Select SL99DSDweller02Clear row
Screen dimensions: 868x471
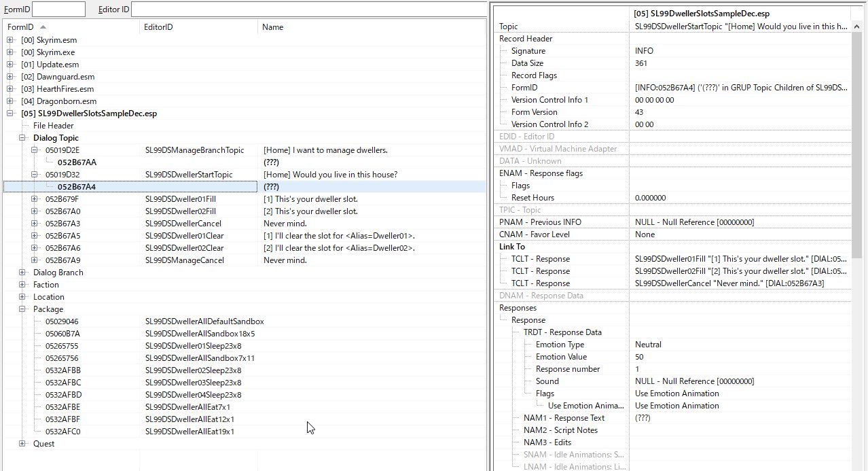245,248
